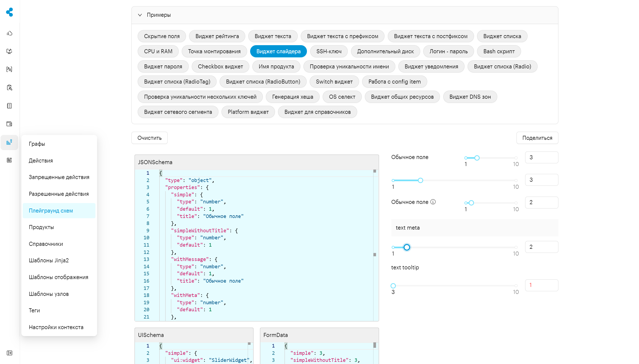Viewport: 639px width, 364px height.
Task: Open Справочники menu item
Action: pyautogui.click(x=59, y=244)
